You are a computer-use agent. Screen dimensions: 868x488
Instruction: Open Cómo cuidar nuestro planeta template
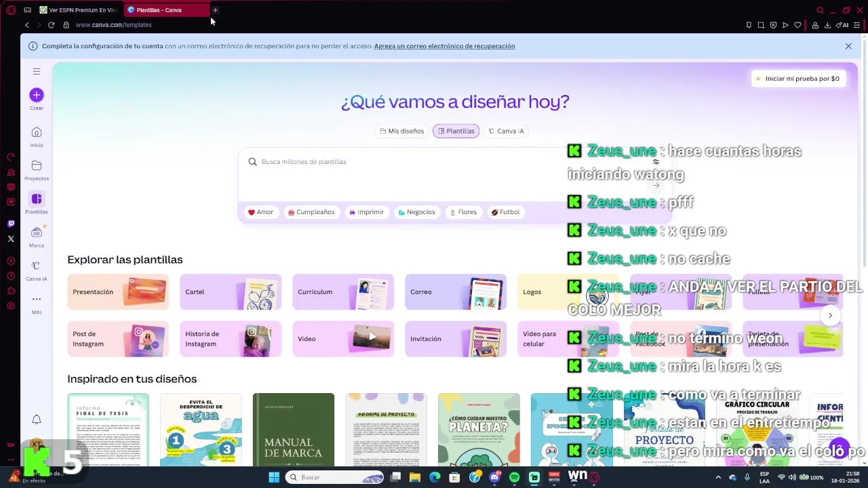coord(479,430)
